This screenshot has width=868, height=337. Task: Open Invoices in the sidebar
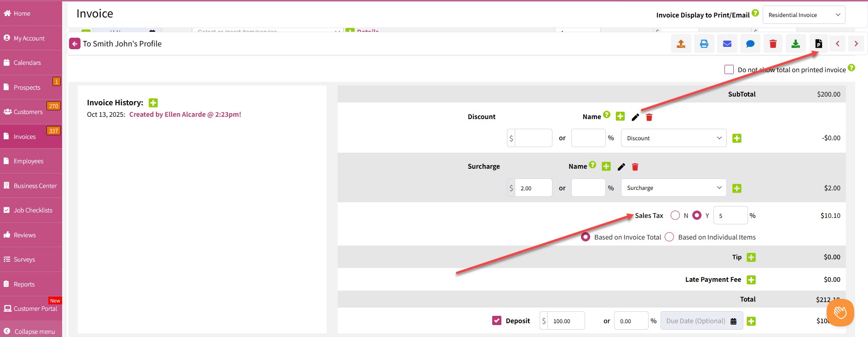(31, 137)
